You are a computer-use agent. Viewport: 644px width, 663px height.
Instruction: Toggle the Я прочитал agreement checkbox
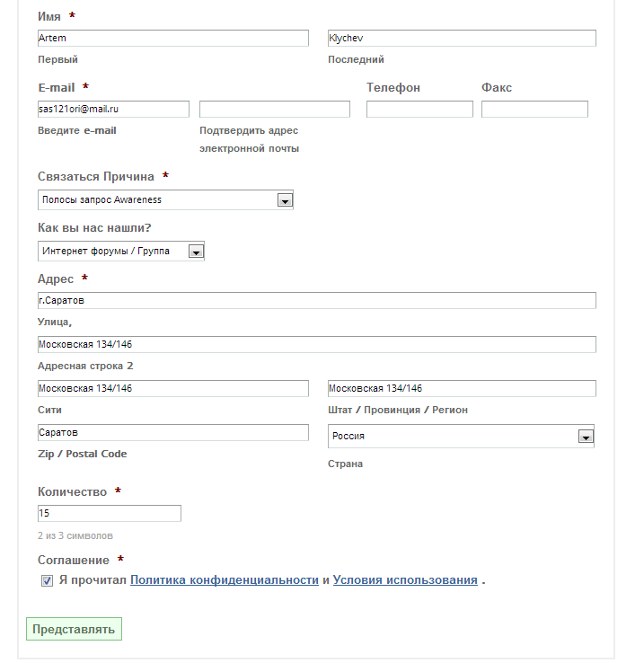47,580
